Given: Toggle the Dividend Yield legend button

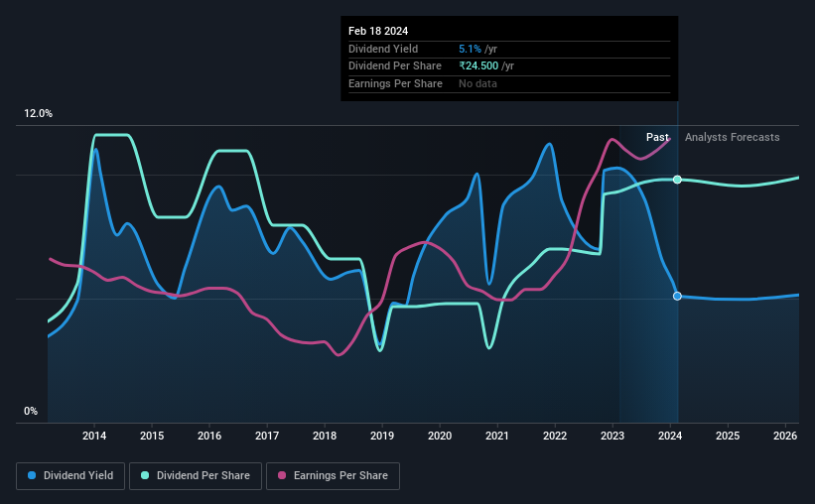Looking at the screenshot, I should click(x=70, y=476).
